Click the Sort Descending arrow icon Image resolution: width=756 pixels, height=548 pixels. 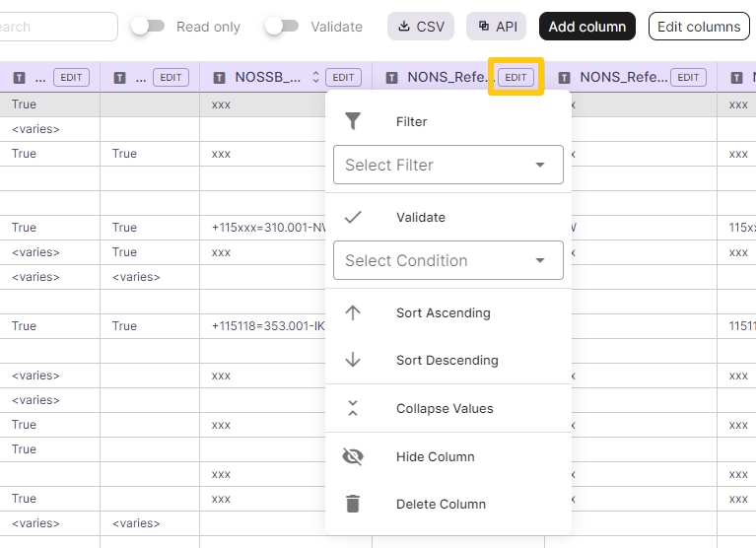click(353, 360)
